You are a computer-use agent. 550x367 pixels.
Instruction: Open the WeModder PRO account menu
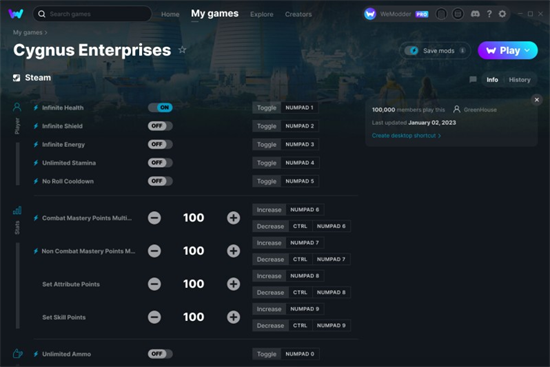tap(396, 14)
